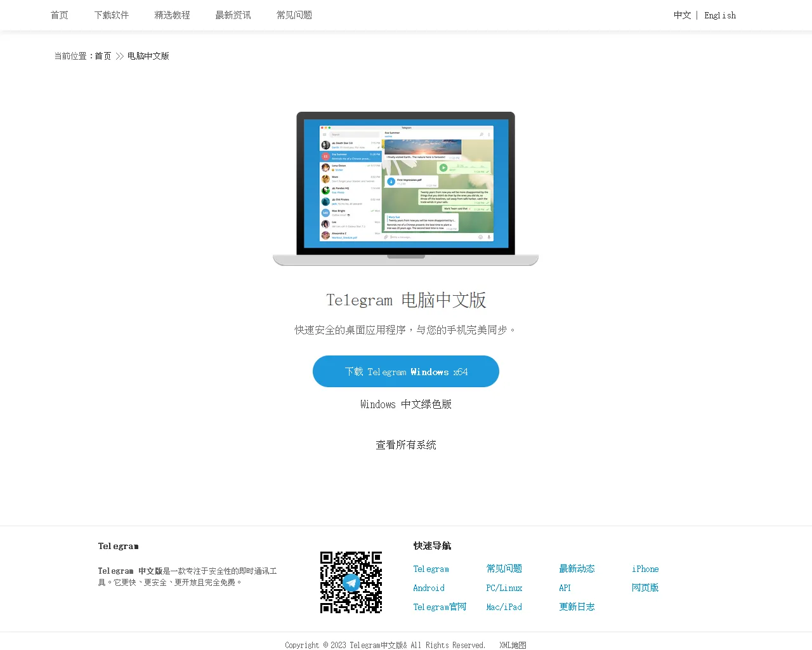Click the 快速导航 footer heading
This screenshot has height=650, width=812.
tap(432, 546)
